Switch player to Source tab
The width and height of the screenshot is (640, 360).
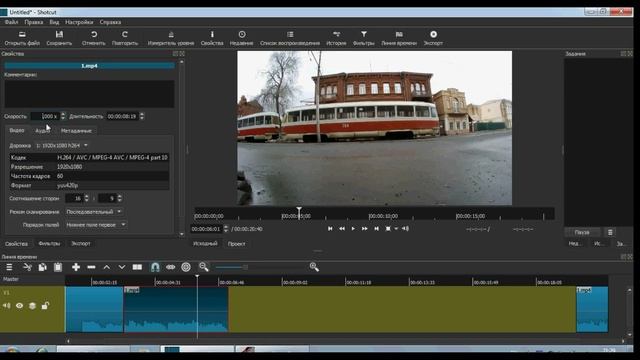pos(205,244)
